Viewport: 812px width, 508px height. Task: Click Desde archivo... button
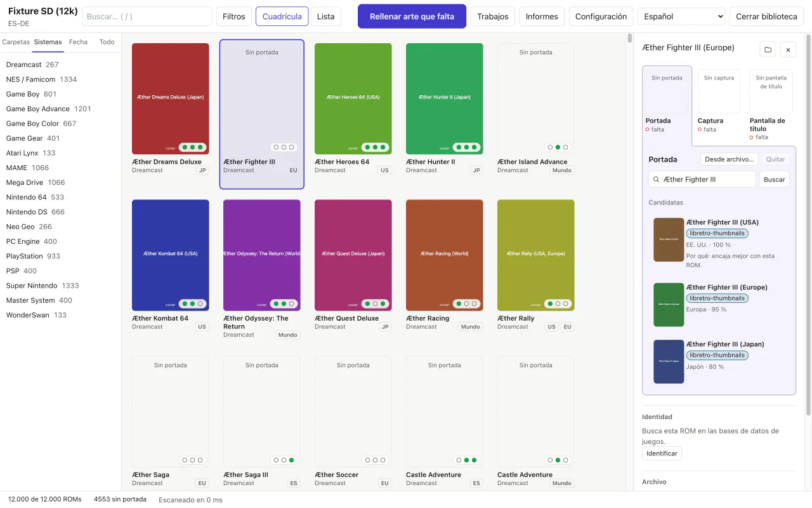point(730,159)
